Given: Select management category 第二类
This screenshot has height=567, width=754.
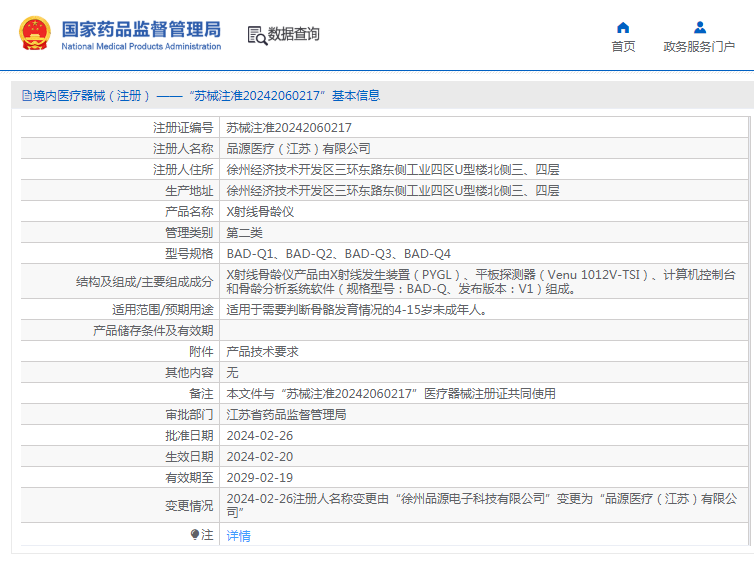Looking at the screenshot, I should [x=245, y=233].
